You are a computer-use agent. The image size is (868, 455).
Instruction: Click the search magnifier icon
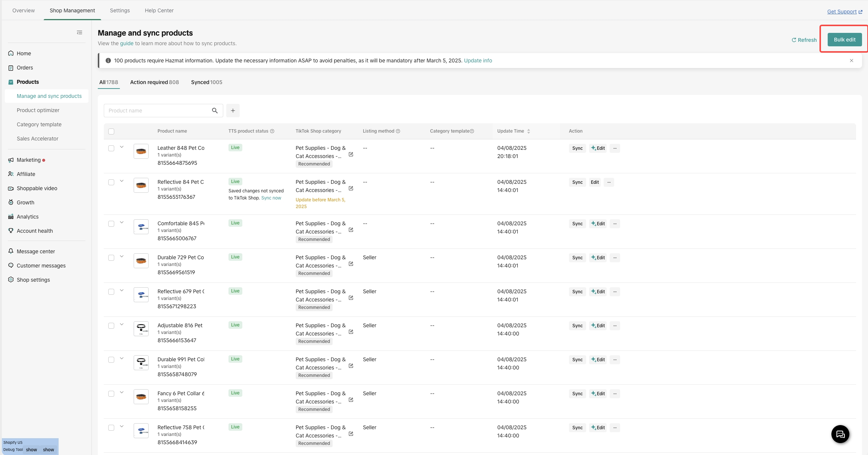215,111
